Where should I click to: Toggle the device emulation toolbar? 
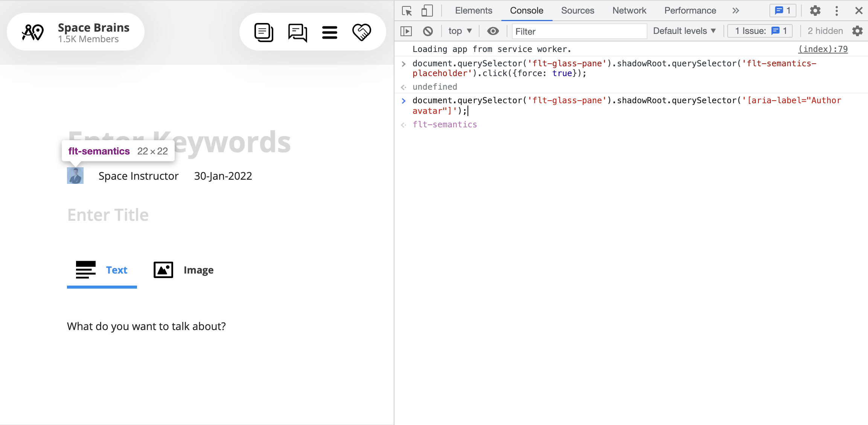click(x=427, y=11)
